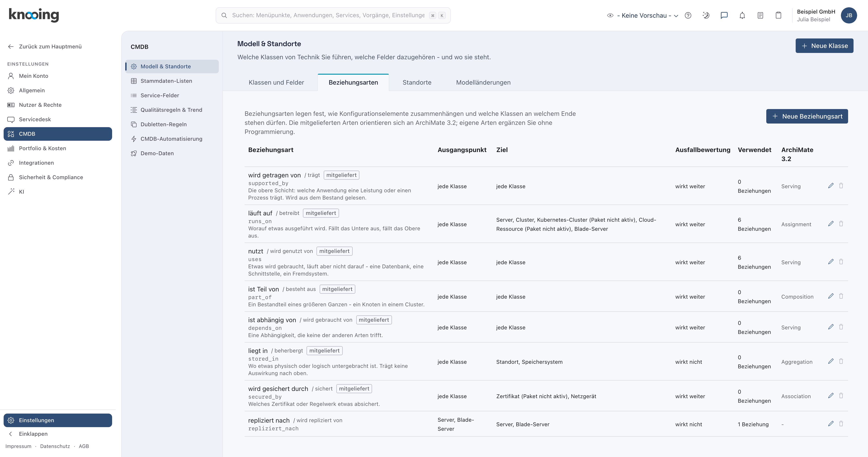Open the 'Keine Vorschau' preview dropdown

[643, 16]
